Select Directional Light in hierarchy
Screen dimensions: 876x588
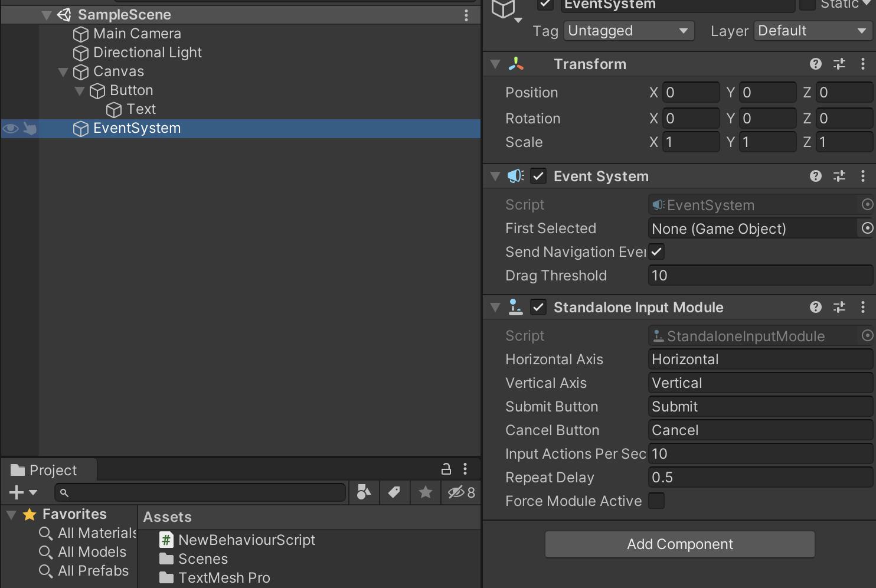click(x=148, y=53)
